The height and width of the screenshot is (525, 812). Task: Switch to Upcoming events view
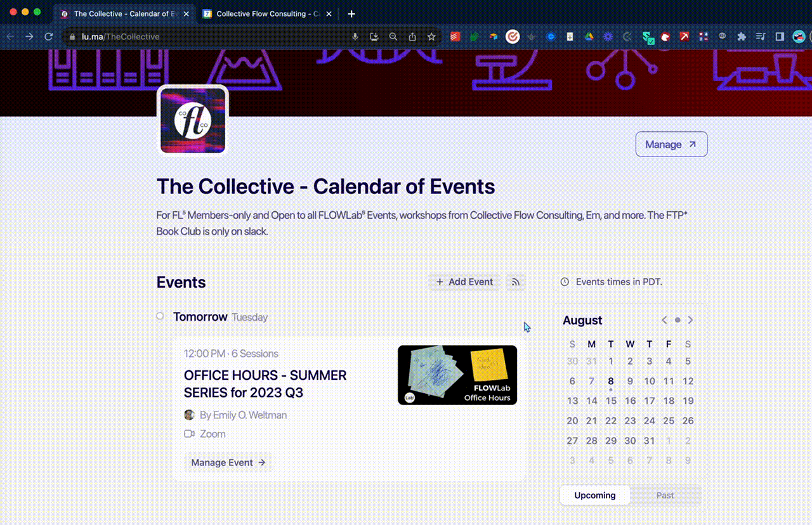(x=595, y=495)
